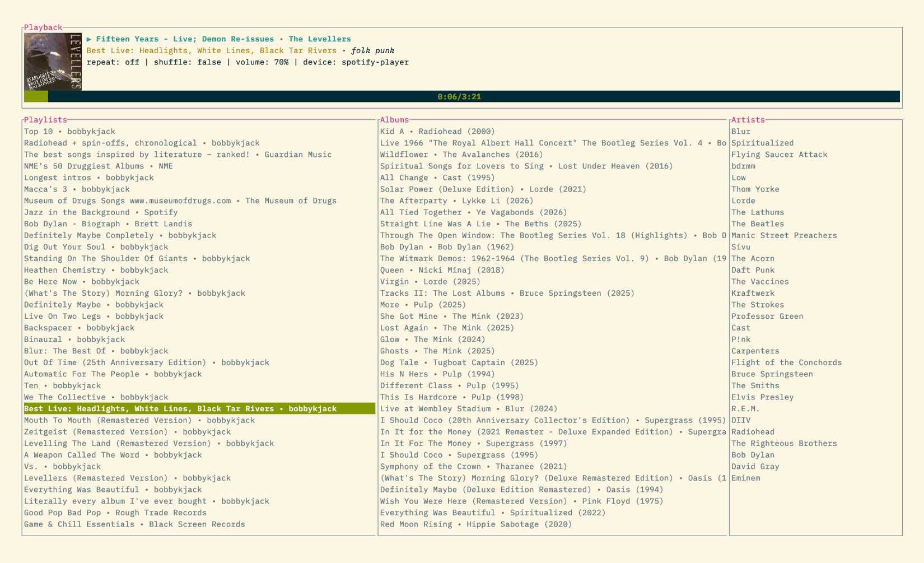Open 'Red Moon Rising • Hippie Sabotage' album

[477, 524]
